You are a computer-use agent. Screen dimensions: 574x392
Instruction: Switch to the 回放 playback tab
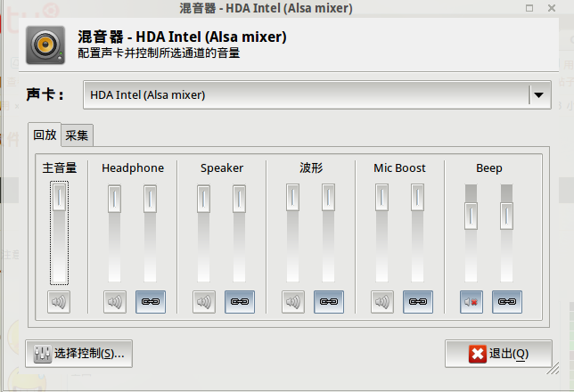[45, 135]
